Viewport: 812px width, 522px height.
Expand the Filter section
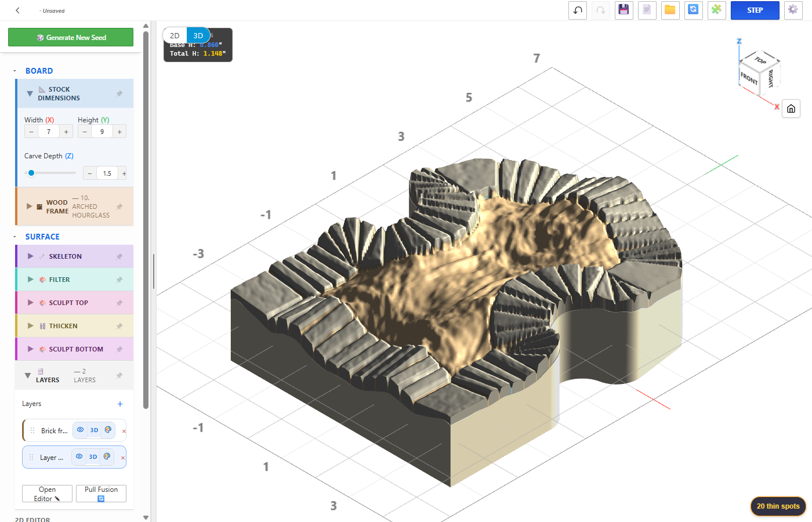pos(31,280)
